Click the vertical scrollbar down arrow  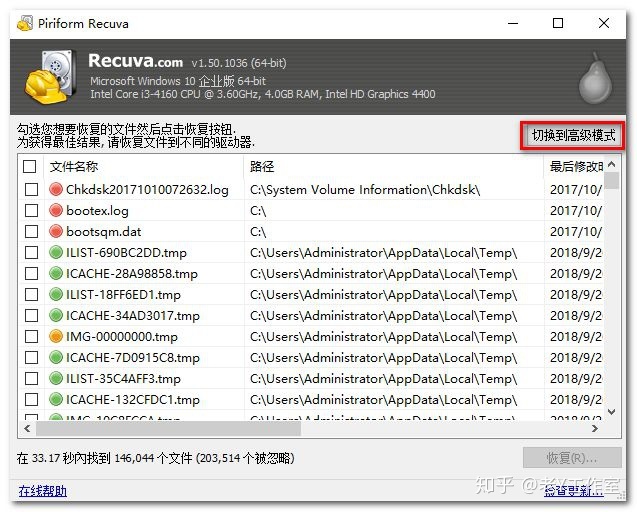click(x=612, y=412)
